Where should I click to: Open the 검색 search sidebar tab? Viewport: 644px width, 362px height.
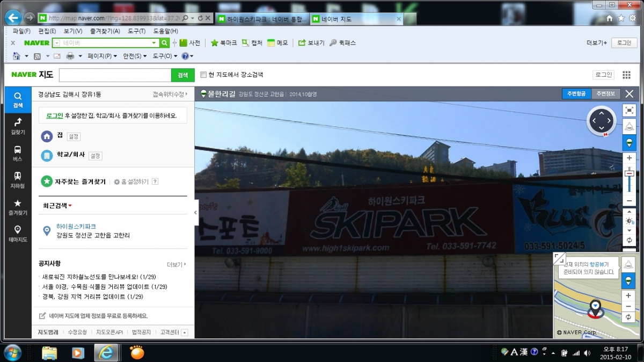pyautogui.click(x=18, y=100)
